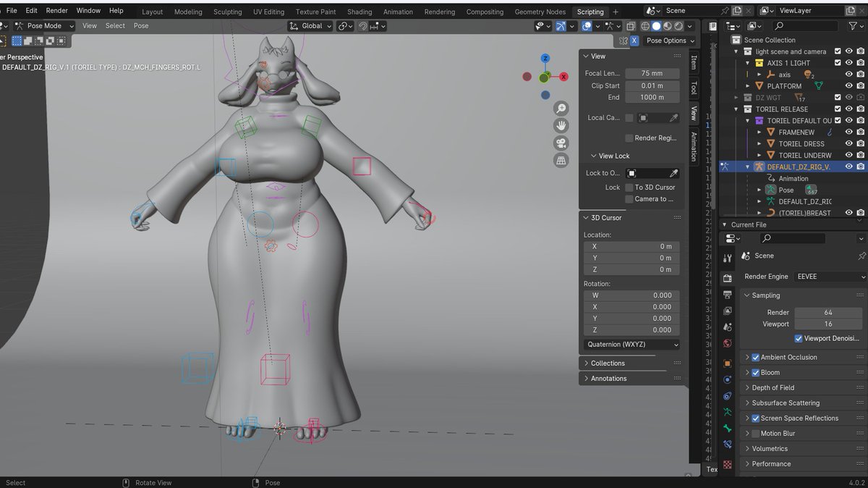This screenshot has height=488, width=868.
Task: Open the World properties tab icon
Action: click(728, 344)
